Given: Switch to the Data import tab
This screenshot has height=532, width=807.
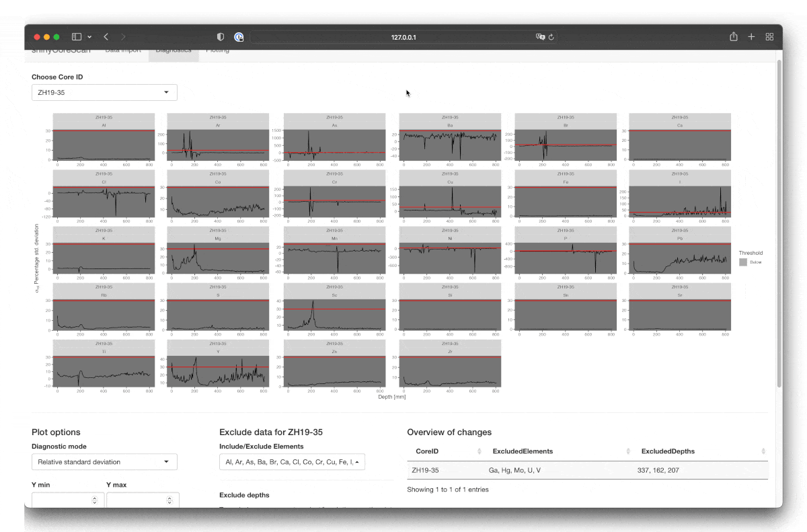Looking at the screenshot, I should [123, 51].
